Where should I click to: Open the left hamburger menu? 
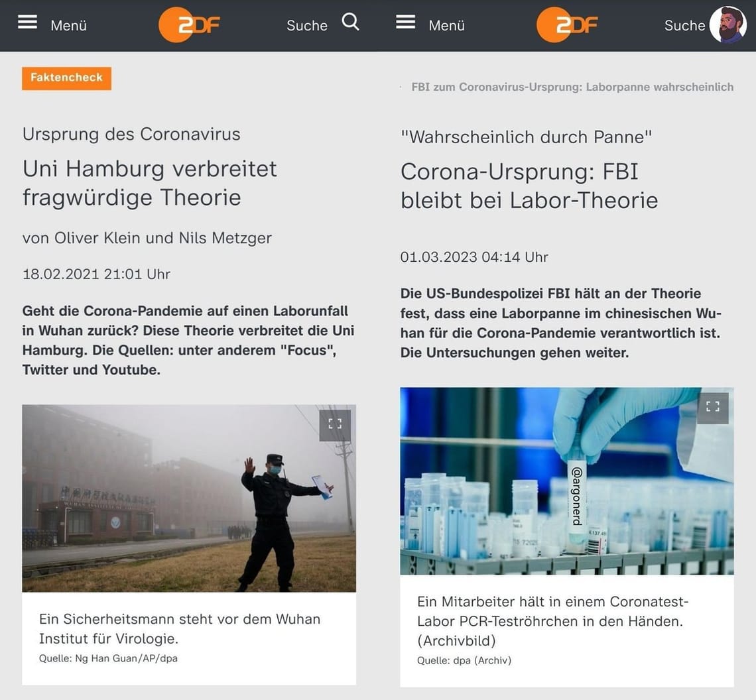pos(27,21)
